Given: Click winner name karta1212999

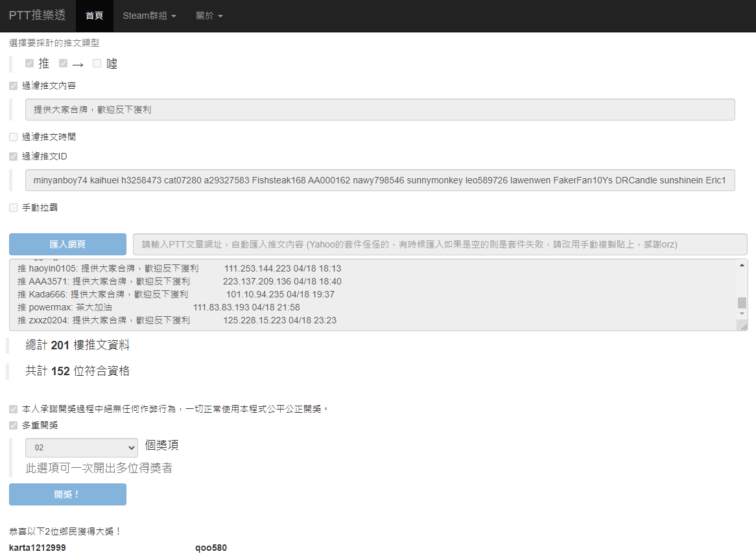Looking at the screenshot, I should pos(37,548).
